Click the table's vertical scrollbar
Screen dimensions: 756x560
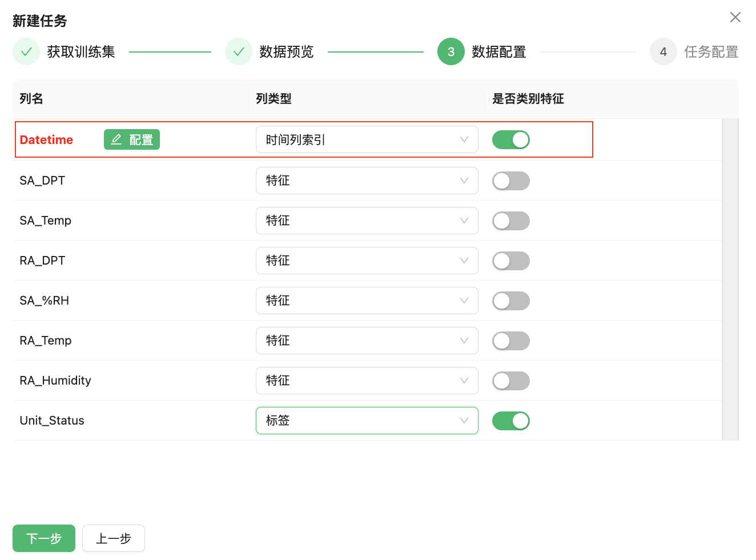pos(730,279)
